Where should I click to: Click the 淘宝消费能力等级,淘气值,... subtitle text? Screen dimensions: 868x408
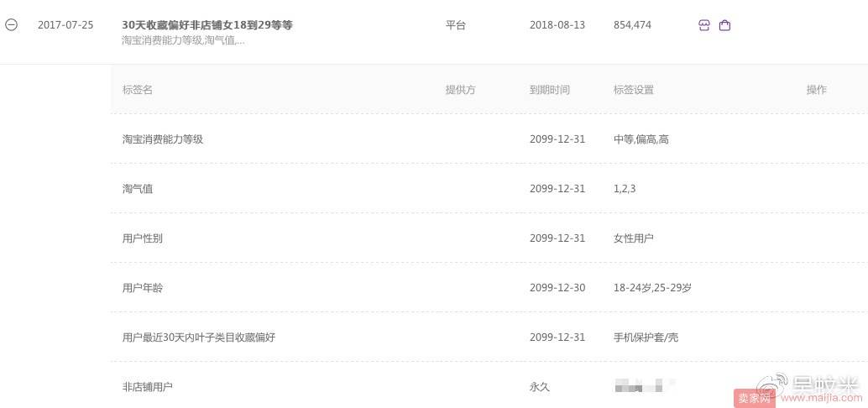(x=183, y=41)
